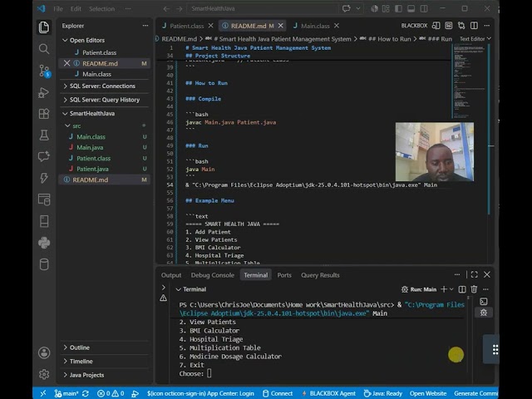Screen dimensions: 532x399
Task: Click the split editor right icon
Action: (x=474, y=26)
